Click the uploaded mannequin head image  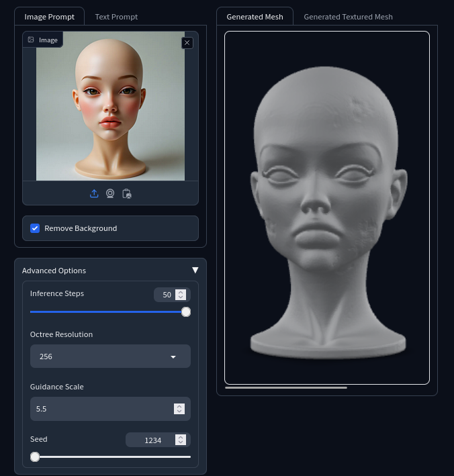110,106
